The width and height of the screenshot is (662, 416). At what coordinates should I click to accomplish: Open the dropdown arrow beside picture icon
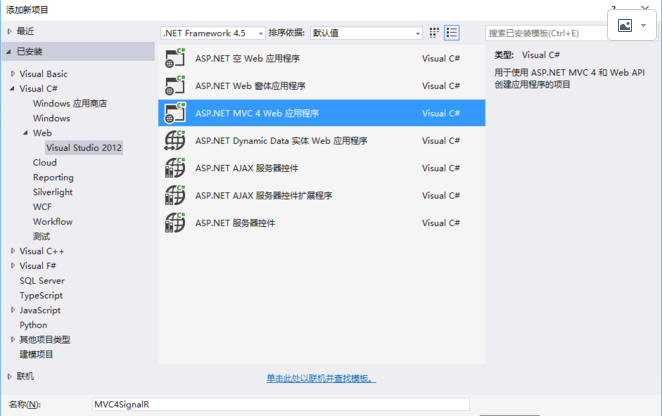tap(643, 26)
